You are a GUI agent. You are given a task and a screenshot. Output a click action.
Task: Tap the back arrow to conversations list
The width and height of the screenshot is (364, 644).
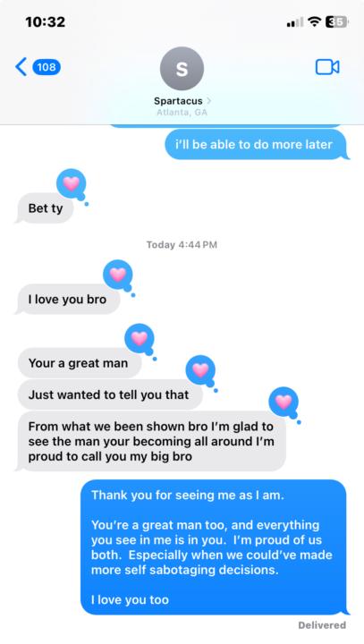[21, 67]
